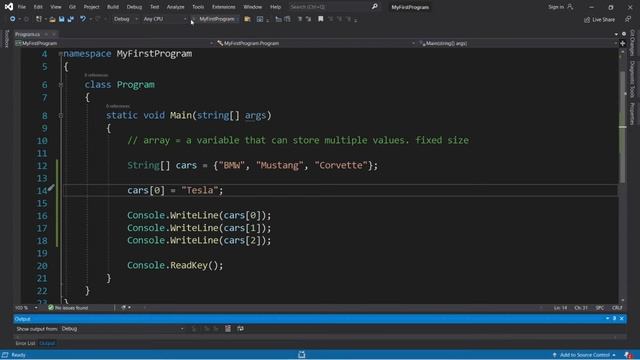This screenshot has height=360, width=640.
Task: Click the Ready status icon
Action: (5, 355)
